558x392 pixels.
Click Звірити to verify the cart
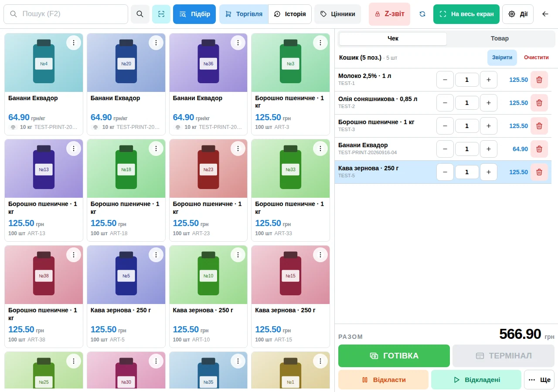tap(502, 57)
